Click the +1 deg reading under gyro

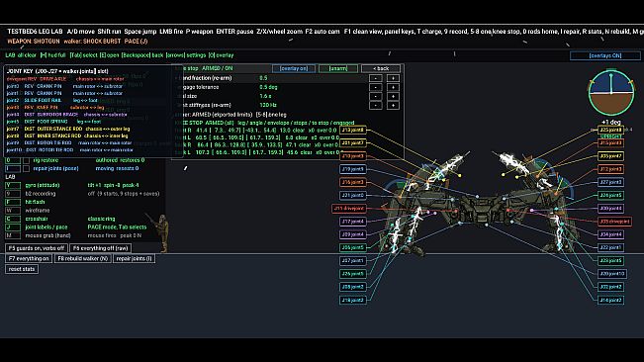point(611,123)
